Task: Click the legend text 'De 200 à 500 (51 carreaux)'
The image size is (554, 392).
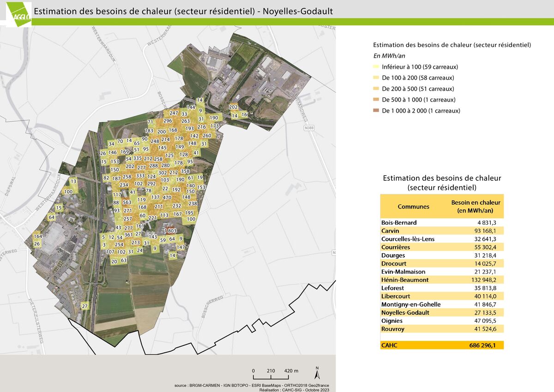Action: [x=418, y=89]
